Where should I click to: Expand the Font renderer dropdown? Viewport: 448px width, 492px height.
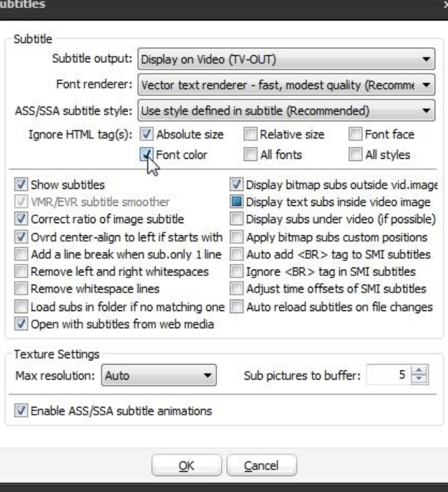coord(287,84)
